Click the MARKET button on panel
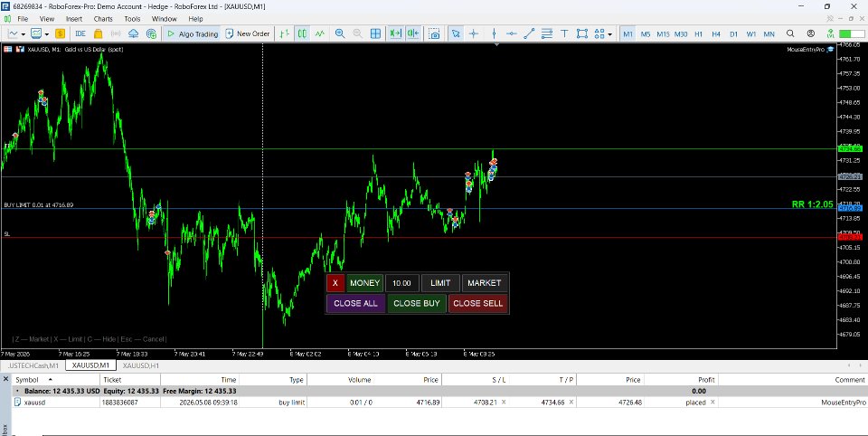Screen dimensions: 868x436 485,283
